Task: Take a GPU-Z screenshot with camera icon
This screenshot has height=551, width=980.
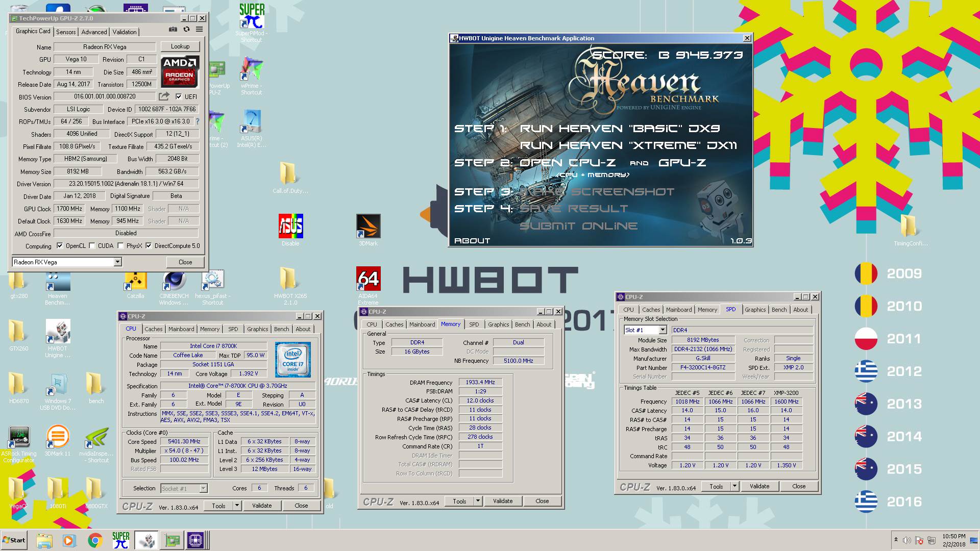Action: 173,30
